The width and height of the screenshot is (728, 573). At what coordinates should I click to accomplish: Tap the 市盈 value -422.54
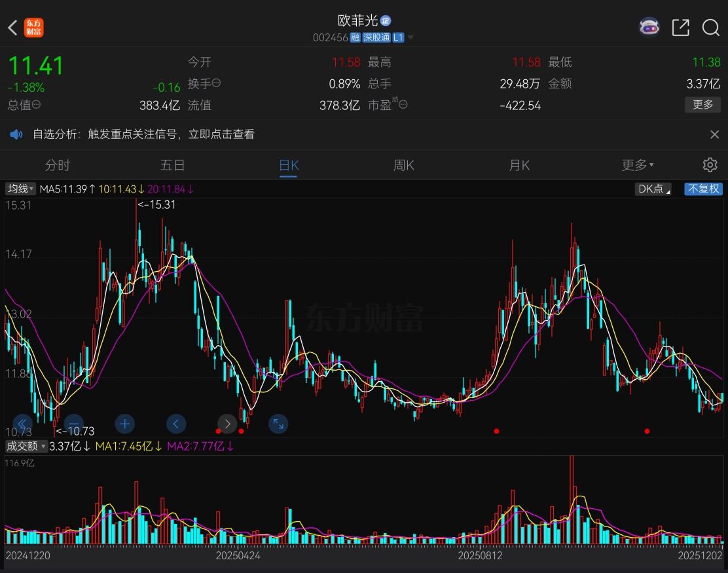520,105
